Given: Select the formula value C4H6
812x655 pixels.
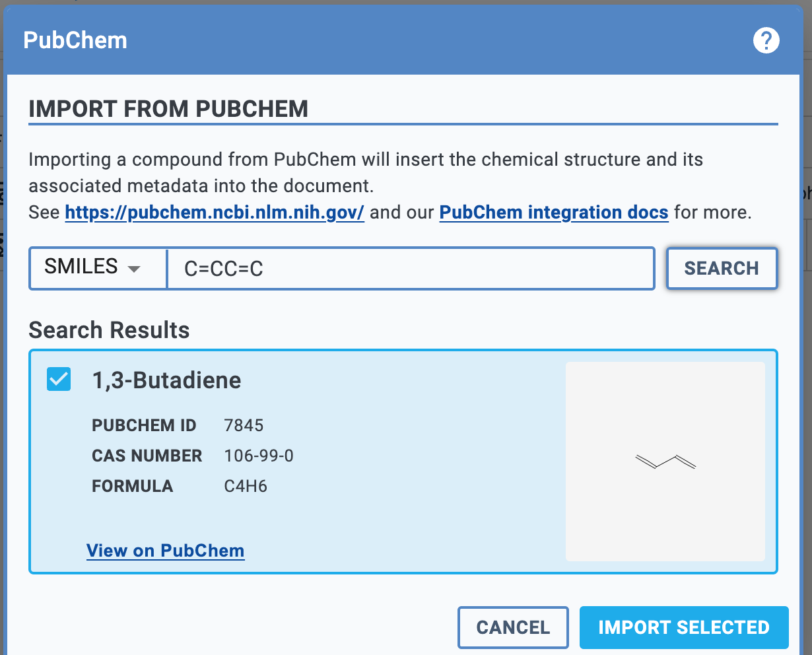Looking at the screenshot, I should (246, 486).
